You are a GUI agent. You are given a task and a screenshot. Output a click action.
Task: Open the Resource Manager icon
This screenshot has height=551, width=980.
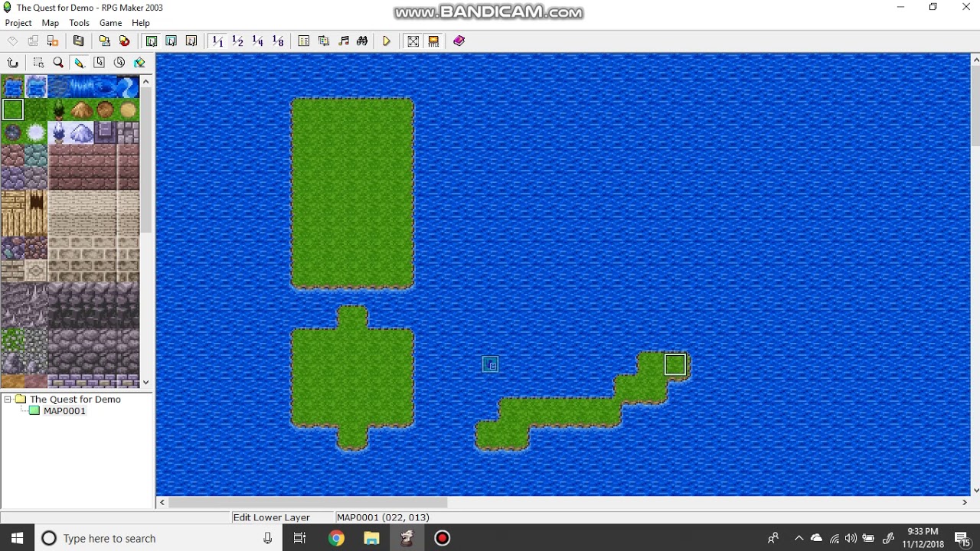pos(324,41)
